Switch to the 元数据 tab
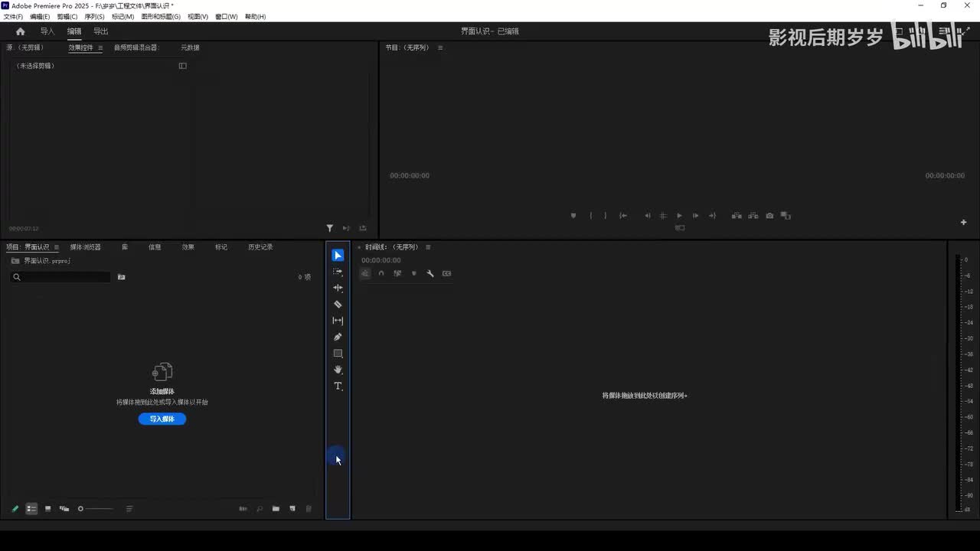980x551 pixels. (x=190, y=47)
